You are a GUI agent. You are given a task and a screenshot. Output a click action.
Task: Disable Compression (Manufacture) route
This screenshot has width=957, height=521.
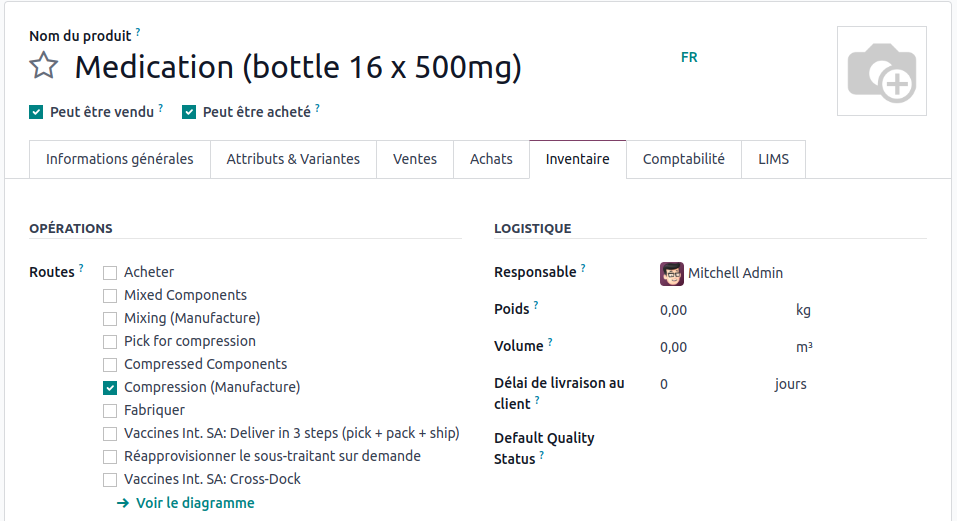110,387
